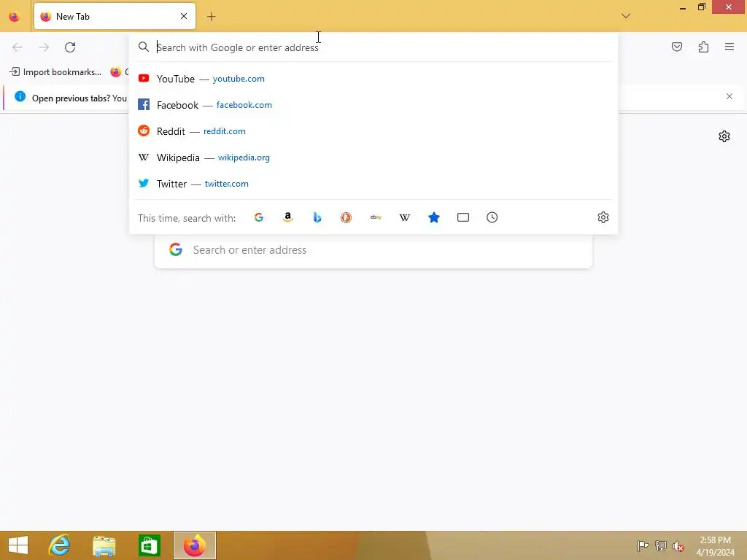Search in History clock icon

492,217
